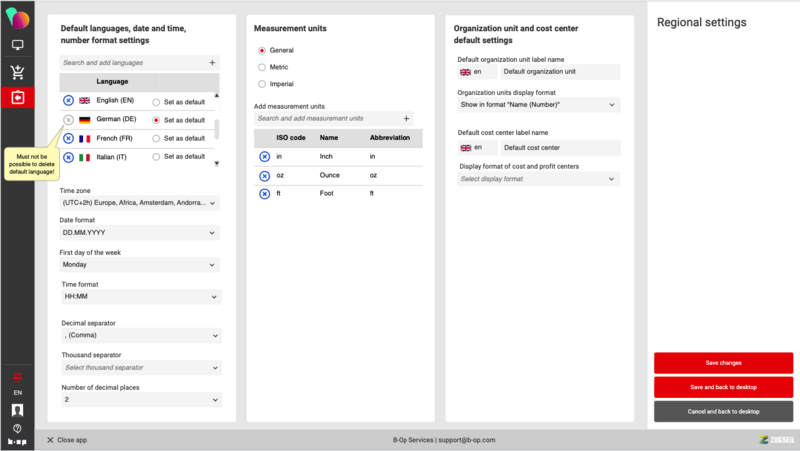Click the plus icon to add measurement units
This screenshot has width=800, height=451.
click(x=406, y=118)
